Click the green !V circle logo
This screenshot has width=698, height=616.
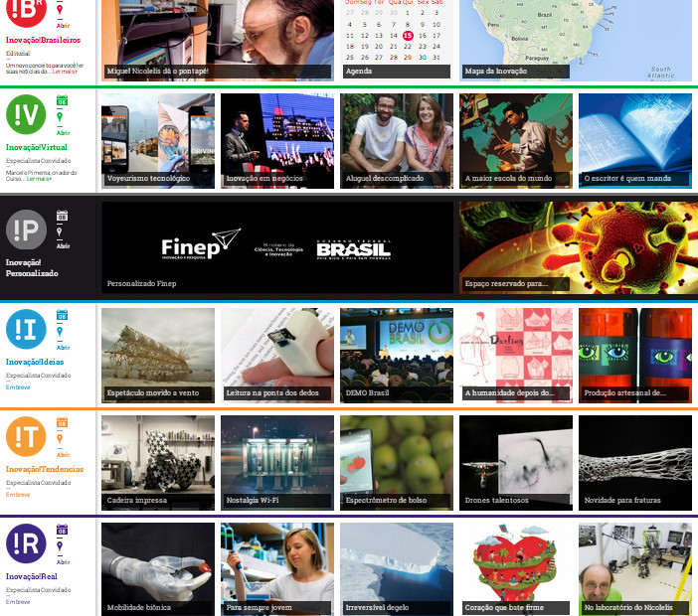pyautogui.click(x=26, y=114)
